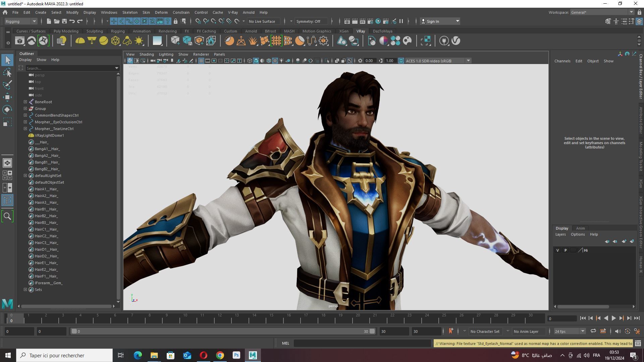The width and height of the screenshot is (644, 362).
Task: Click the Redo arrow in status line
Action: point(80,21)
